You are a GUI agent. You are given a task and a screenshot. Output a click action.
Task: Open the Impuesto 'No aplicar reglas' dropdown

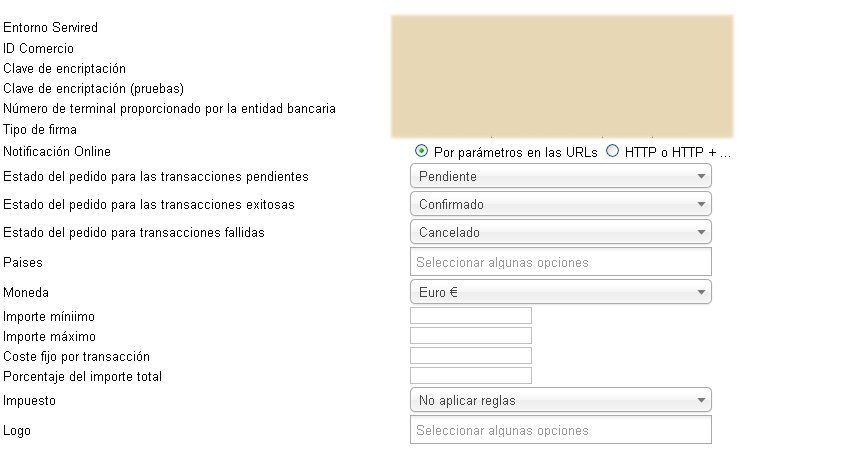561,400
